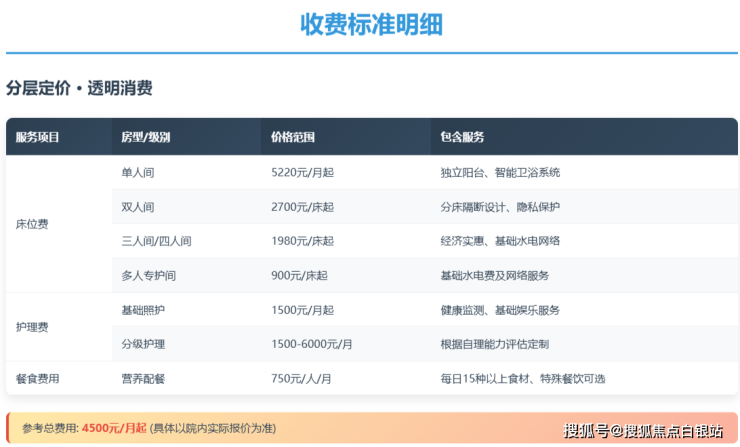Viewport: 740px width, 447px height.
Task: Click the 独立阳台、智能卫浴系统 service description
Action: (x=500, y=172)
